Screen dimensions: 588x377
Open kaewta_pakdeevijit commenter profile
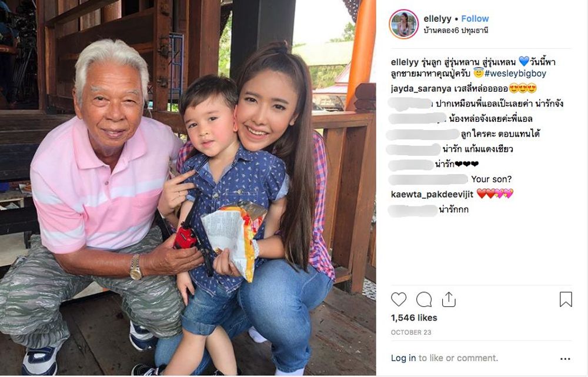tap(432, 194)
